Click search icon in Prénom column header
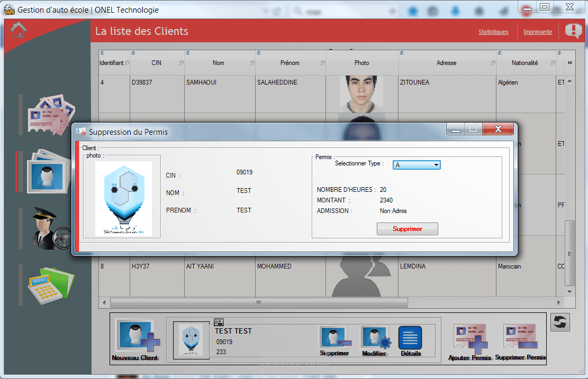 (x=322, y=63)
